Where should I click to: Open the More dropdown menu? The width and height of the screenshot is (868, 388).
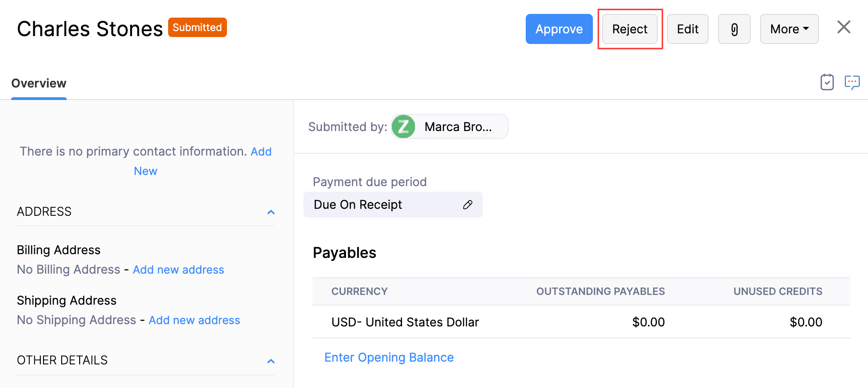coord(789,29)
